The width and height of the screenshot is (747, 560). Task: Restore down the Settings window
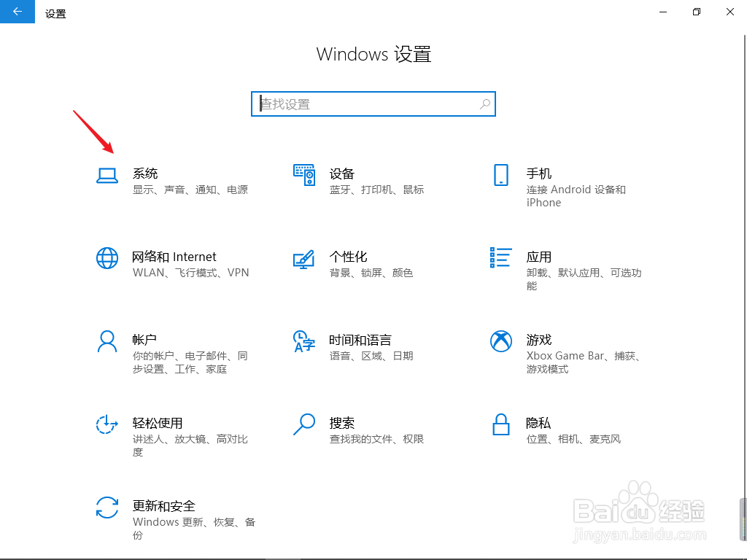697,12
